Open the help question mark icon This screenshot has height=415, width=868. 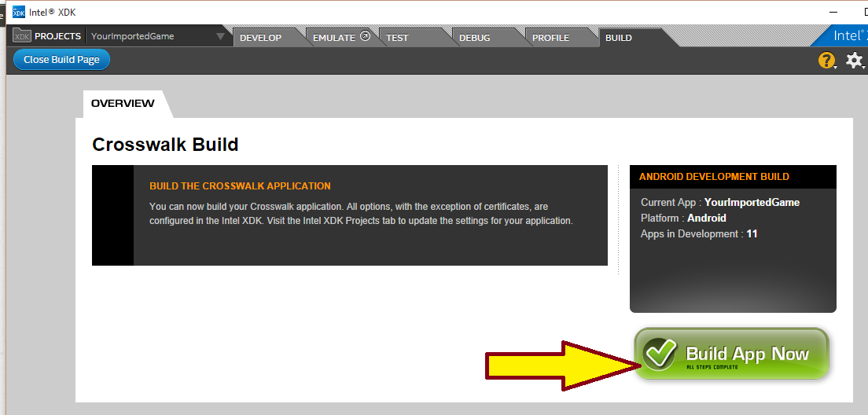click(826, 61)
